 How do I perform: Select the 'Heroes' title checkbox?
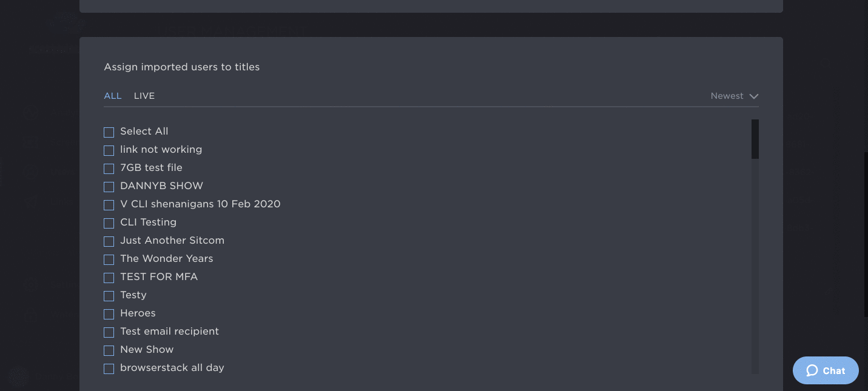pos(109,314)
